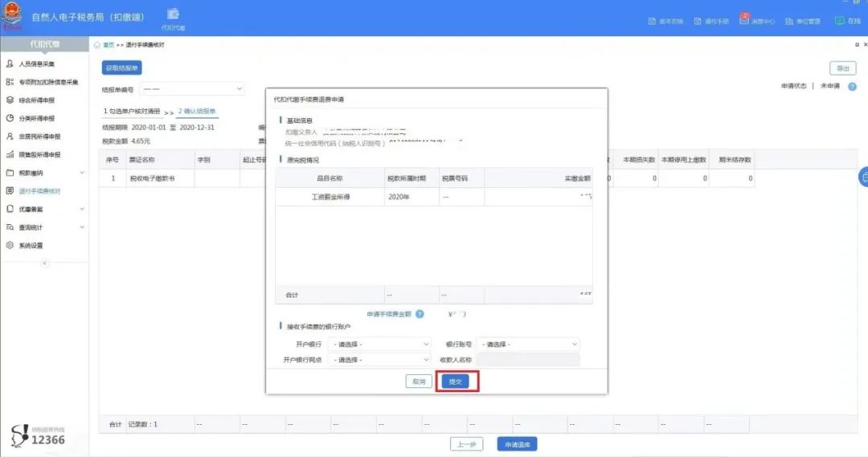Switch to step 1 勾选单户核对清册
The height and width of the screenshot is (457, 868).
[x=132, y=111]
